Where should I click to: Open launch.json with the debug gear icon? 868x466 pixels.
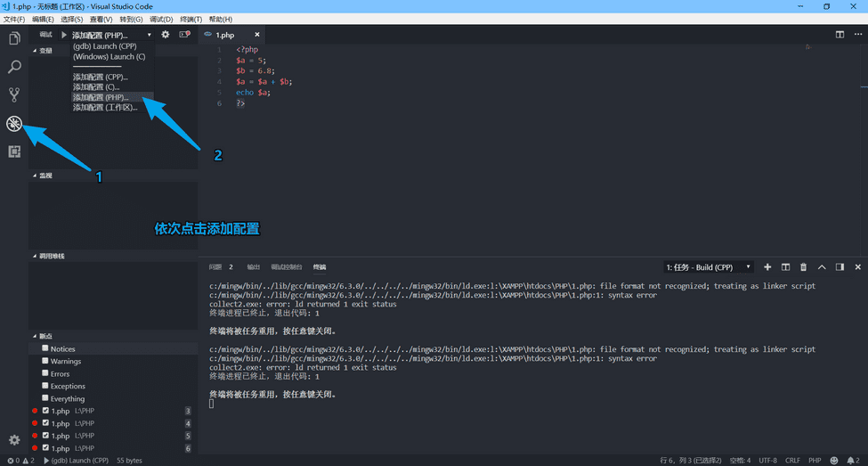pyautogui.click(x=165, y=35)
